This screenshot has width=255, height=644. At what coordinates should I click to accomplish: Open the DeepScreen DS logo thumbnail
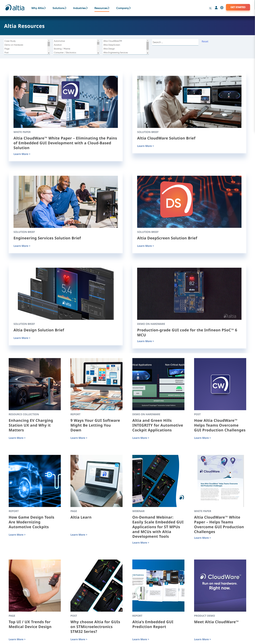coord(189,202)
